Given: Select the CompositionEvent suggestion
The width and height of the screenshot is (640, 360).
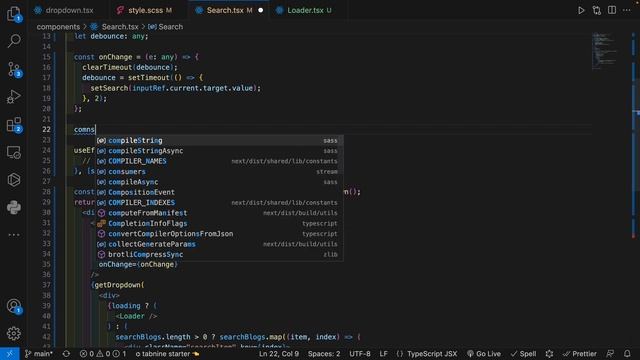Looking at the screenshot, I should [219, 192].
